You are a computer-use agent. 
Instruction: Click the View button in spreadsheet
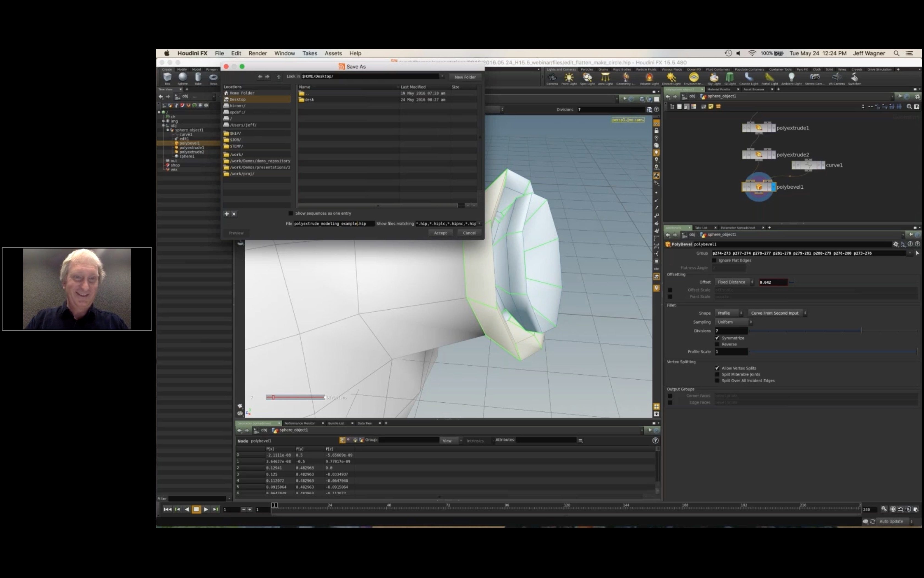447,441
